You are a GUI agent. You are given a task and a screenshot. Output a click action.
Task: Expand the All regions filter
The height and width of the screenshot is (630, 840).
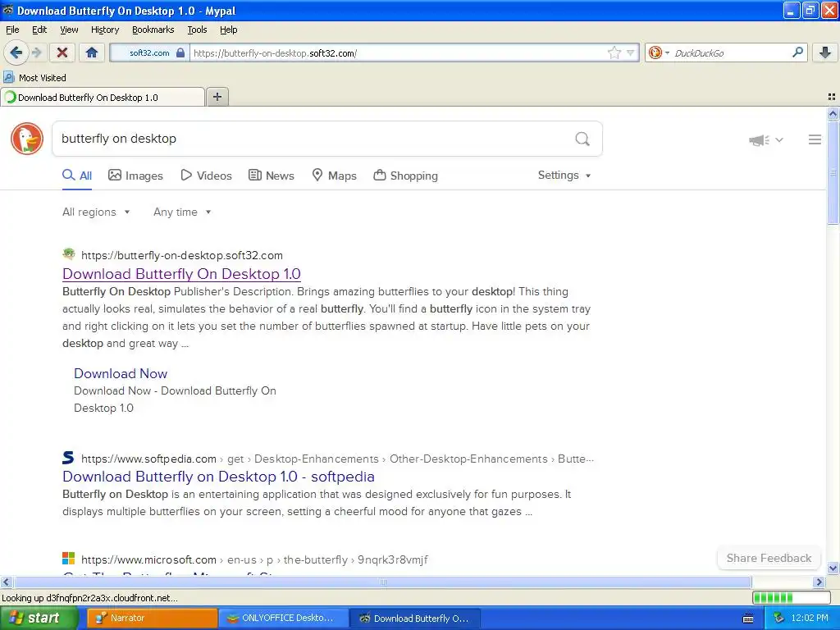tap(96, 212)
